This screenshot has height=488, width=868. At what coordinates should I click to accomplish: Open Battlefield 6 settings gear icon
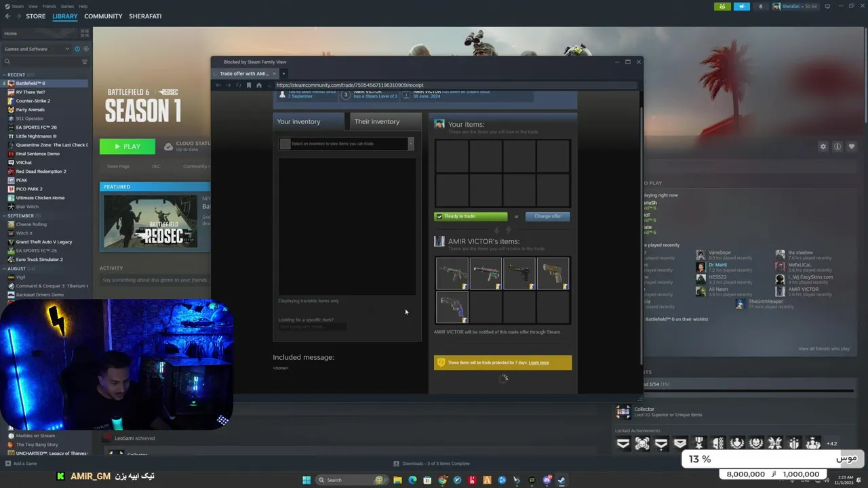(823, 146)
